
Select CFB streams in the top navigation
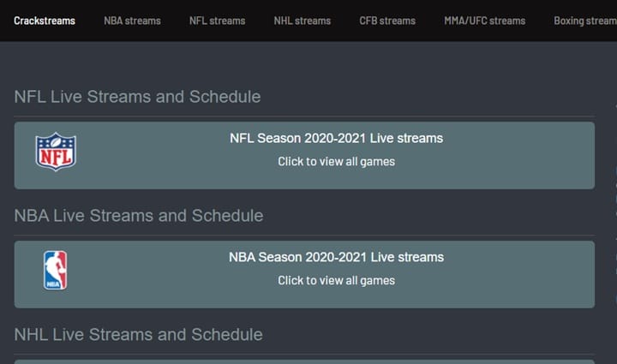(x=387, y=21)
